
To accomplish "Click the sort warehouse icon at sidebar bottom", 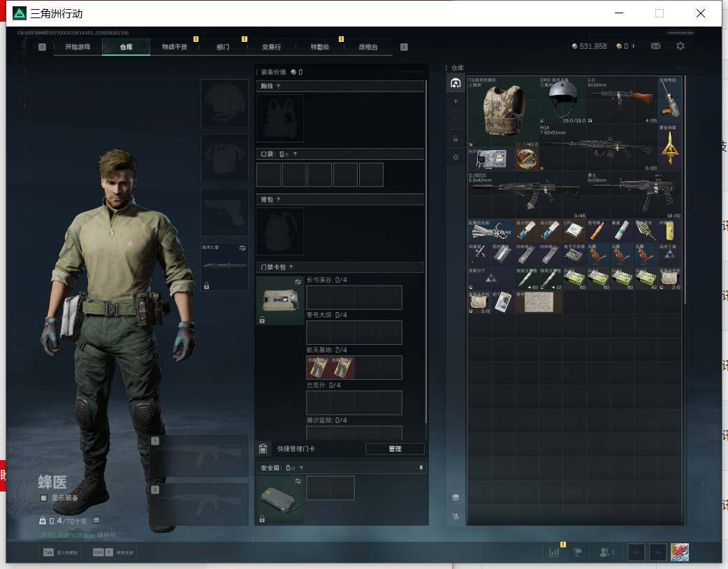I will point(456,516).
